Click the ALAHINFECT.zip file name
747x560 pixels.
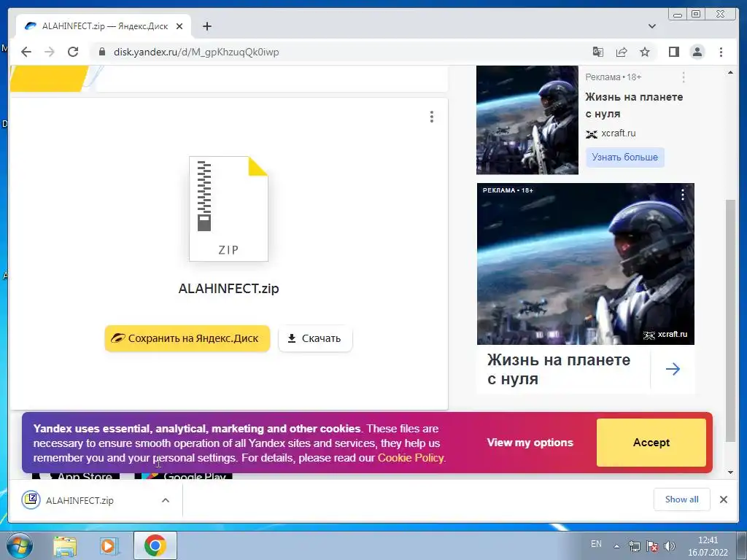tap(228, 289)
